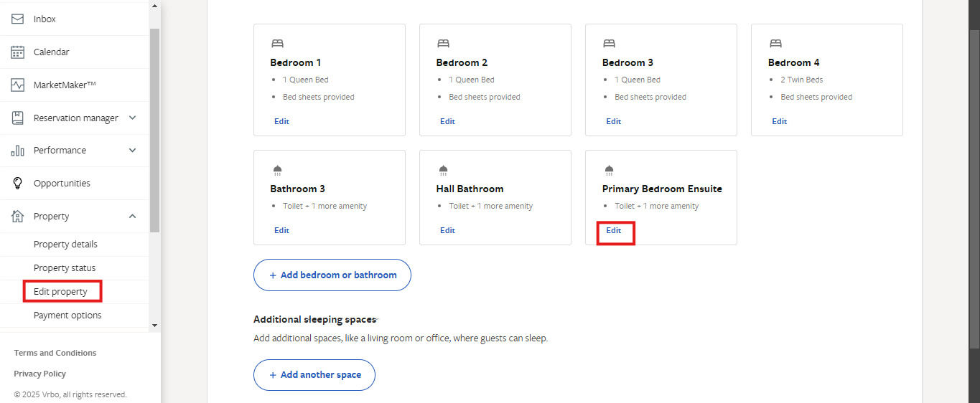Open Property details menu item

click(x=65, y=245)
